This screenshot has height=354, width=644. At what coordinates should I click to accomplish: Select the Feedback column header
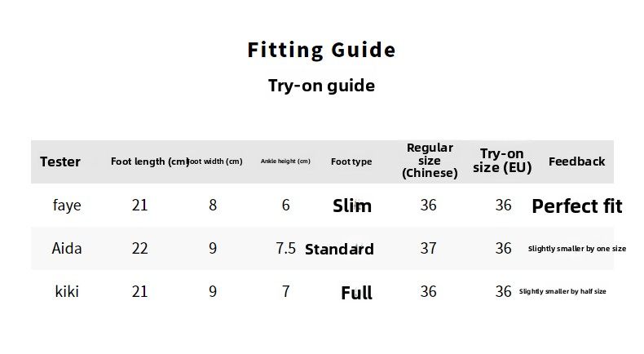[x=576, y=162]
